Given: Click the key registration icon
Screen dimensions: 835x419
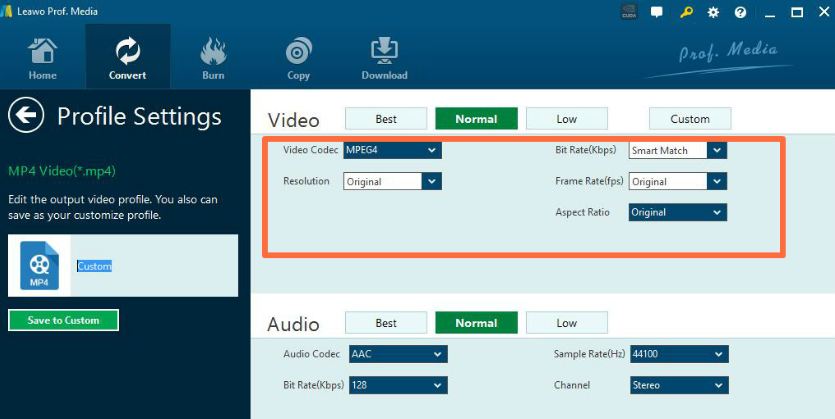Looking at the screenshot, I should (x=686, y=12).
